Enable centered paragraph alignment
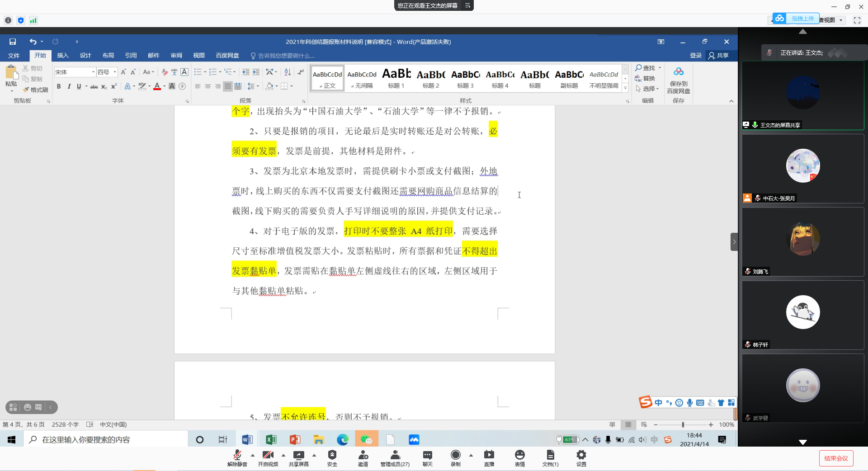The image size is (868, 471). 208,86
